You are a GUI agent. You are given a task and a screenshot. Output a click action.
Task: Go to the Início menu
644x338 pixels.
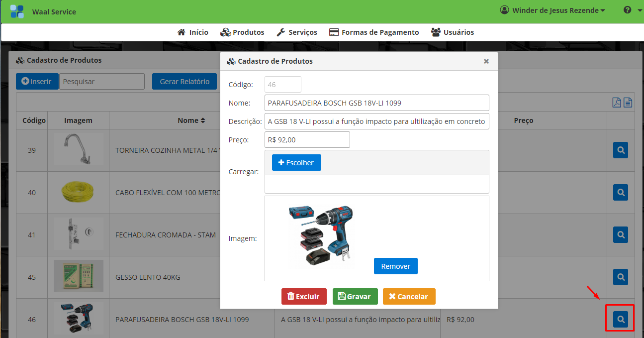coord(193,32)
